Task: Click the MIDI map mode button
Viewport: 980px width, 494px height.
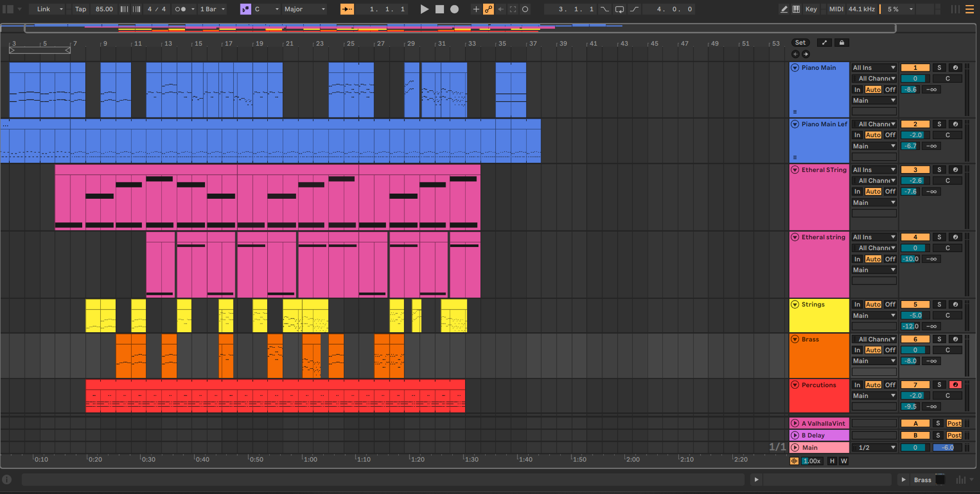Action: (836, 9)
